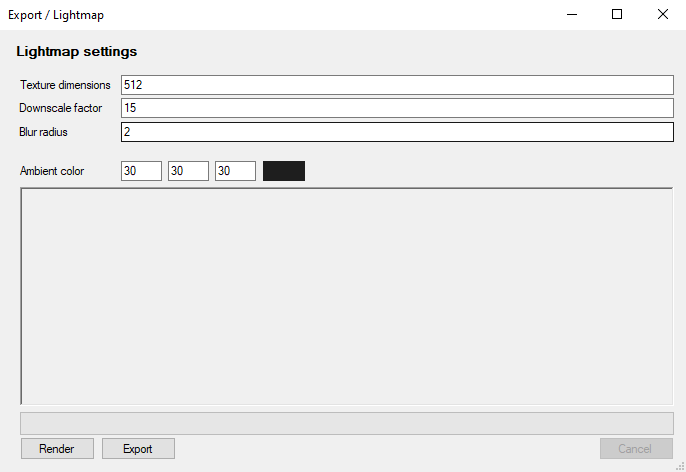Click the first Ambient color value box
This screenshot has width=686, height=472.
pyautogui.click(x=141, y=171)
